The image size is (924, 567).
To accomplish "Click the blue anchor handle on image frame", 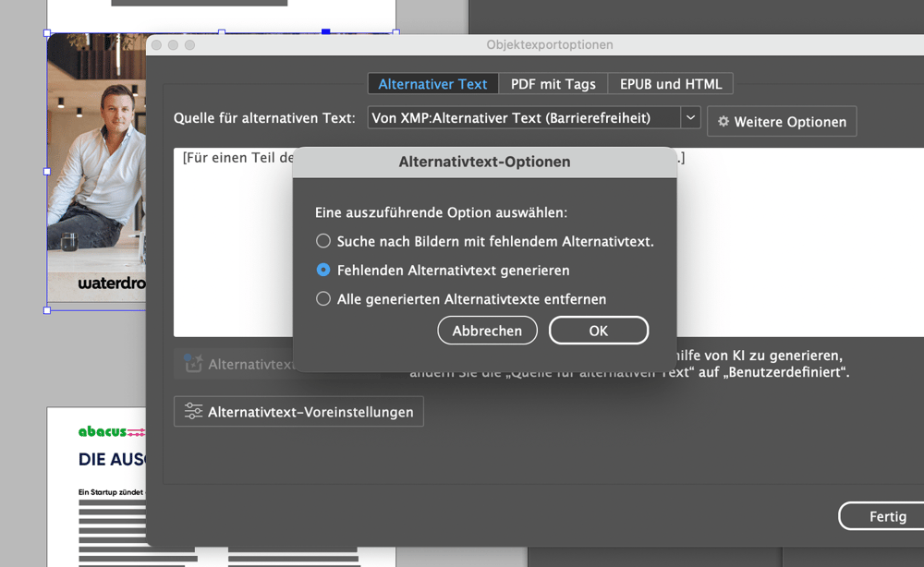I will pyautogui.click(x=326, y=31).
